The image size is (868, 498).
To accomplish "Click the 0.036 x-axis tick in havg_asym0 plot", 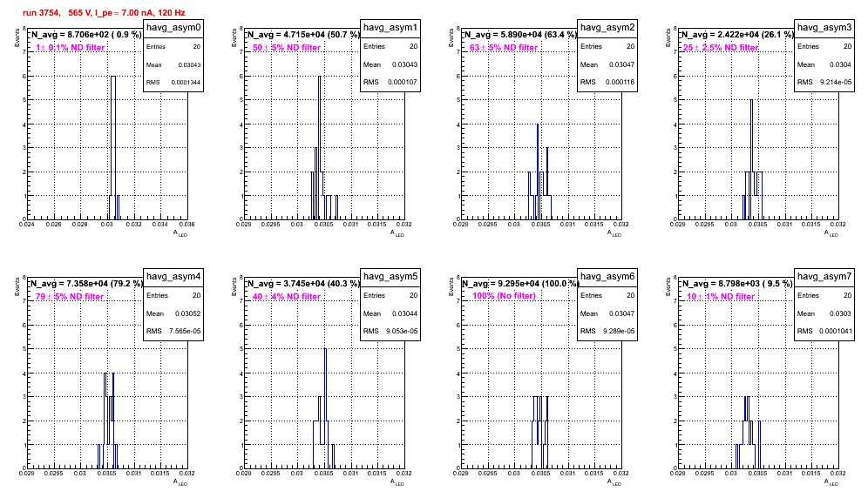I will (x=187, y=224).
